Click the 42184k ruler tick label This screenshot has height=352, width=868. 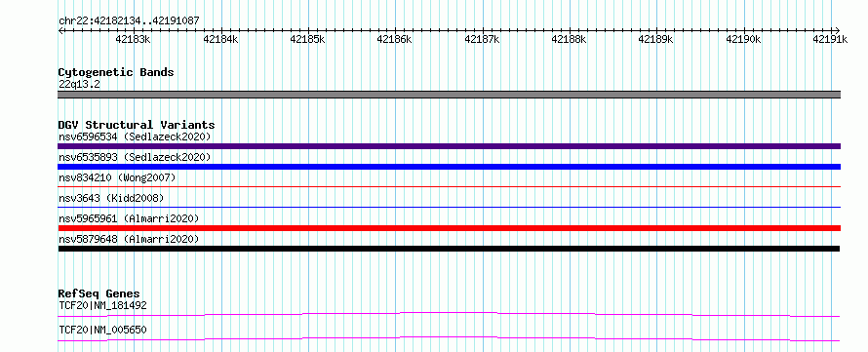pyautogui.click(x=220, y=39)
